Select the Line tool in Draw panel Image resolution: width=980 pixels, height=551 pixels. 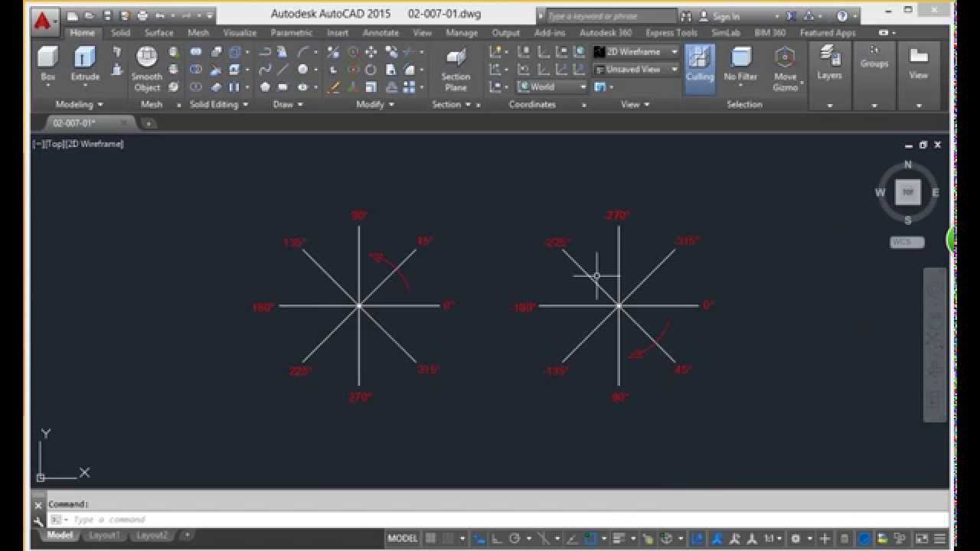(x=284, y=69)
